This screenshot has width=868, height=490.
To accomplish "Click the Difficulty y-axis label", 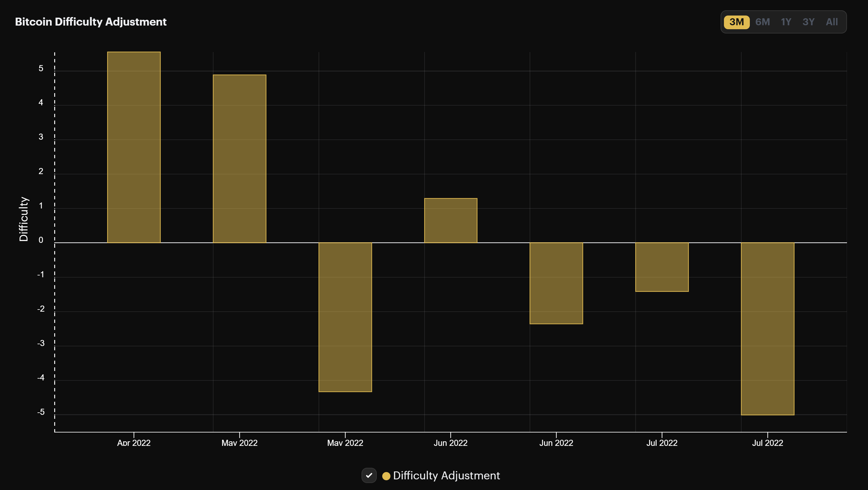I will pos(23,219).
